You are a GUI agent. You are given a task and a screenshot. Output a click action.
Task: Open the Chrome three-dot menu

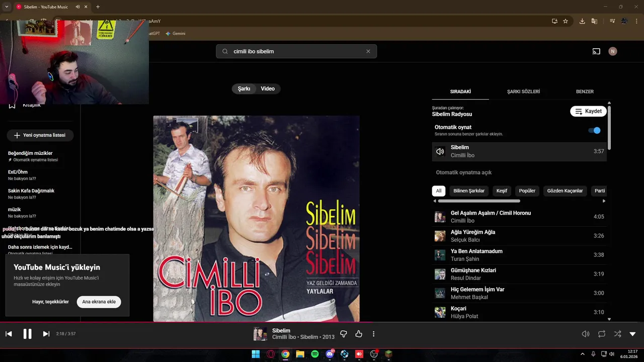(x=636, y=21)
